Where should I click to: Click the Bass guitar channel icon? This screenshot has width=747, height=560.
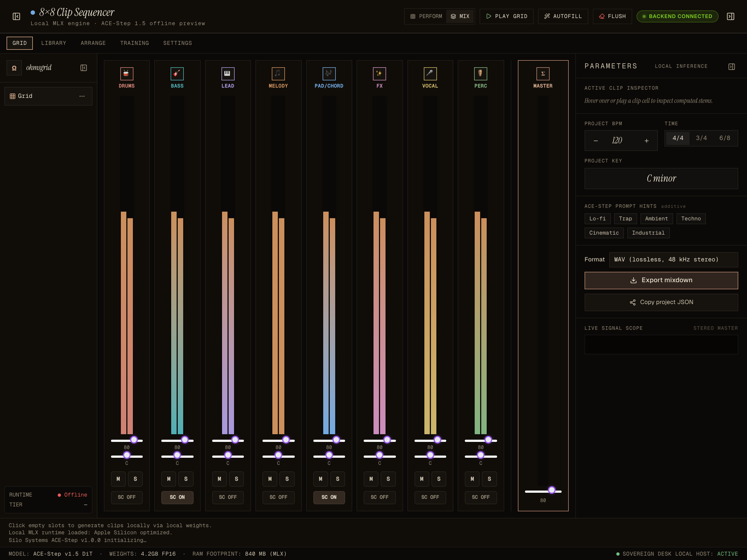pos(177,73)
